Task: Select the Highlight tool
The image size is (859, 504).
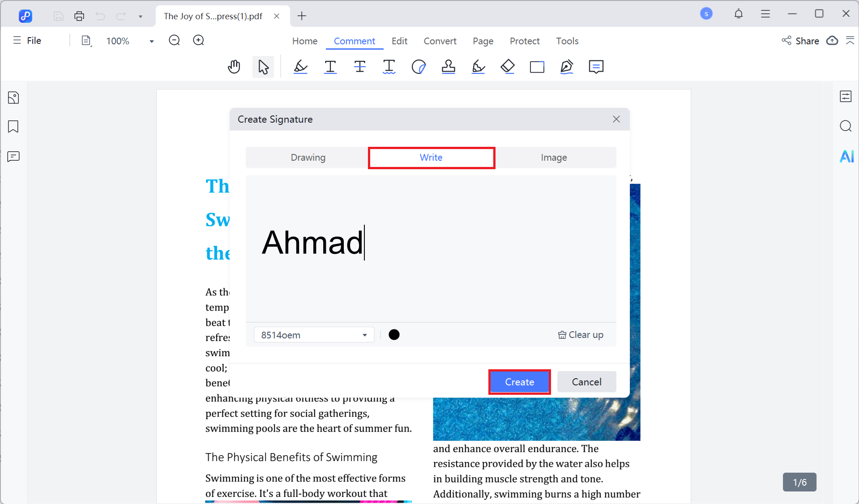Action: [300, 67]
